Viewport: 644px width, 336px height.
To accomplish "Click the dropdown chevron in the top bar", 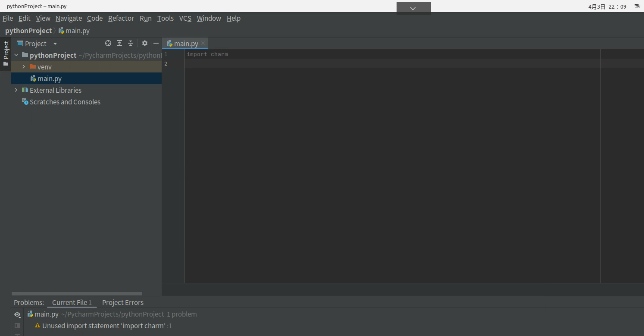I will click(413, 8).
